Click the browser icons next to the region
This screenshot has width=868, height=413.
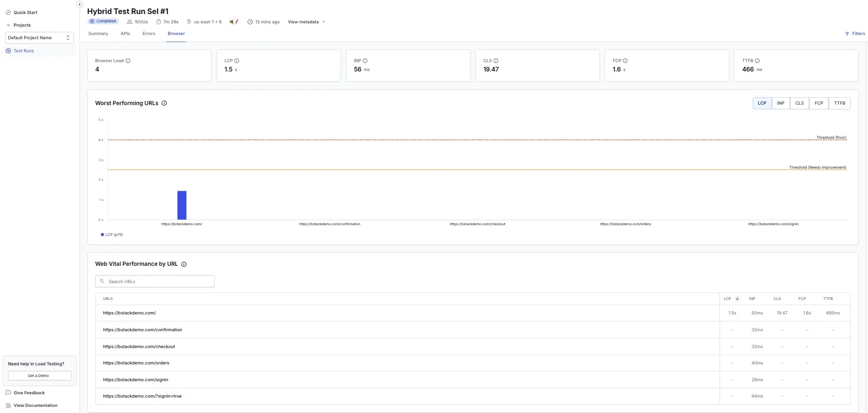tap(234, 21)
